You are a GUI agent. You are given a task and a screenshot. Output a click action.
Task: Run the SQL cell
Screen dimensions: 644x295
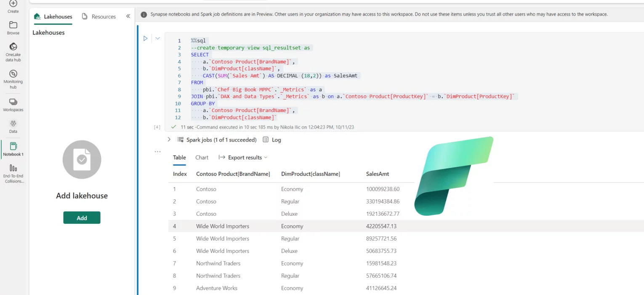(145, 38)
